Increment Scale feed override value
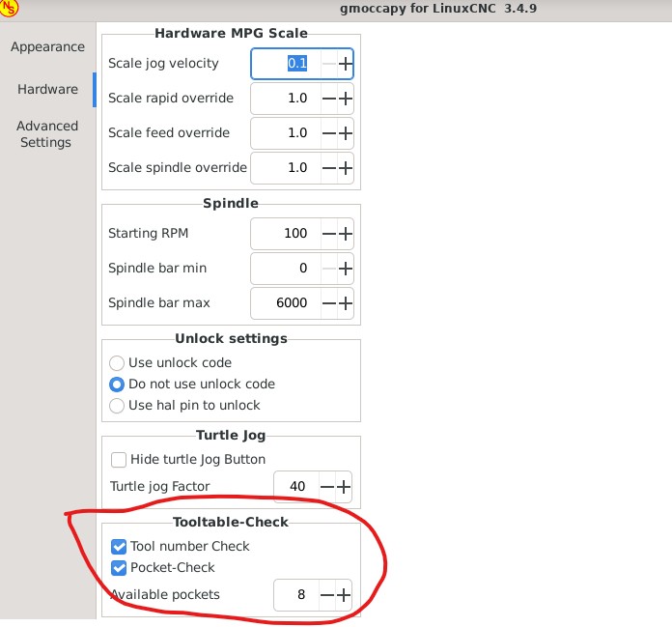 (x=345, y=133)
